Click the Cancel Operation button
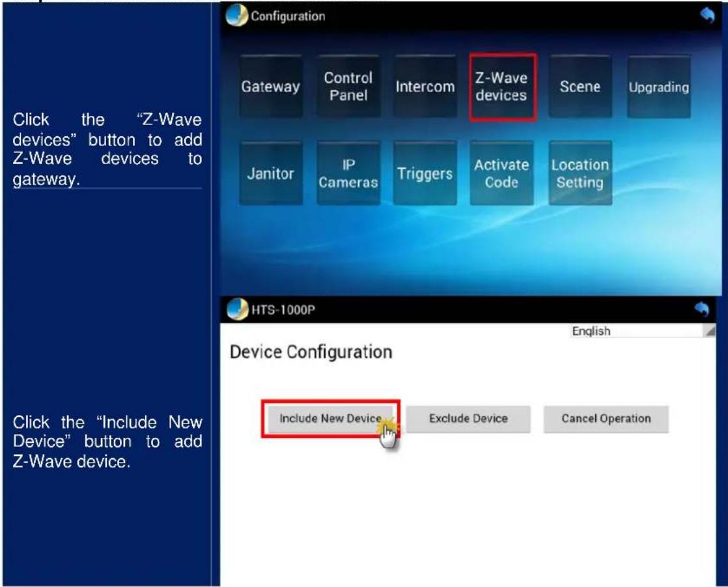This screenshot has width=728, height=587. coord(606,419)
